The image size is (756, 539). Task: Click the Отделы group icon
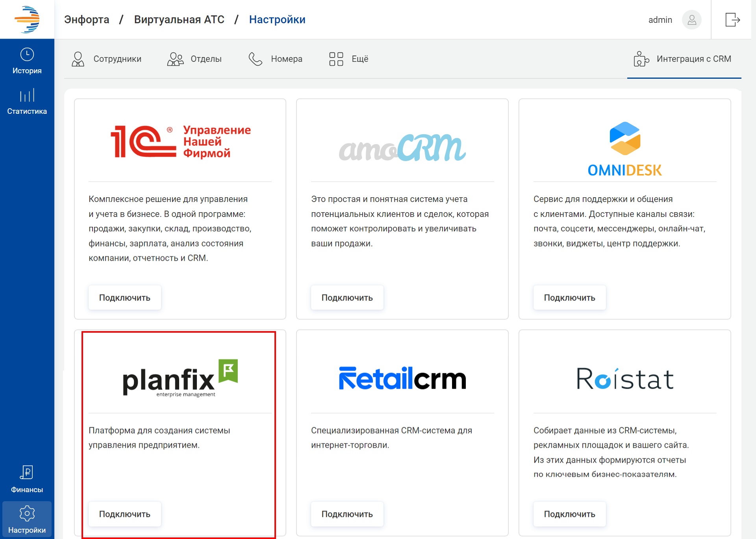click(175, 59)
